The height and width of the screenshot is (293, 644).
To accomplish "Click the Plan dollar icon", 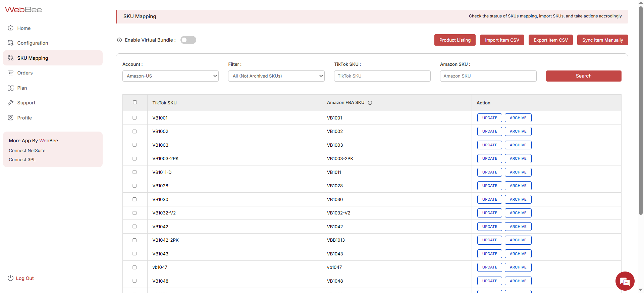I will [11, 88].
